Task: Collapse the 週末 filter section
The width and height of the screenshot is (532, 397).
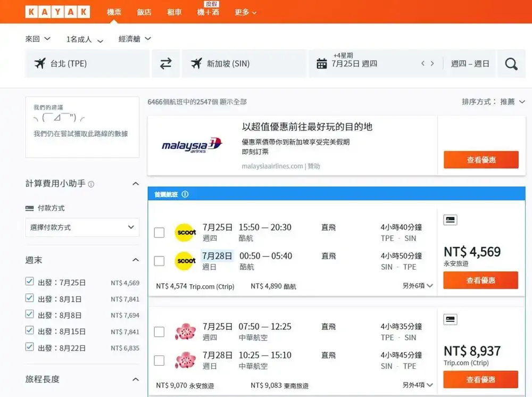Action: click(x=135, y=260)
